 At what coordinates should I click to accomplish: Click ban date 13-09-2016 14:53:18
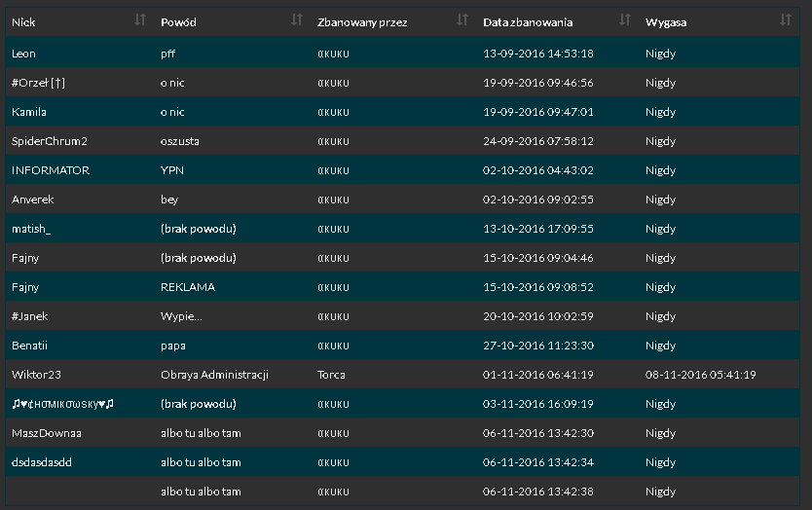[x=538, y=54]
